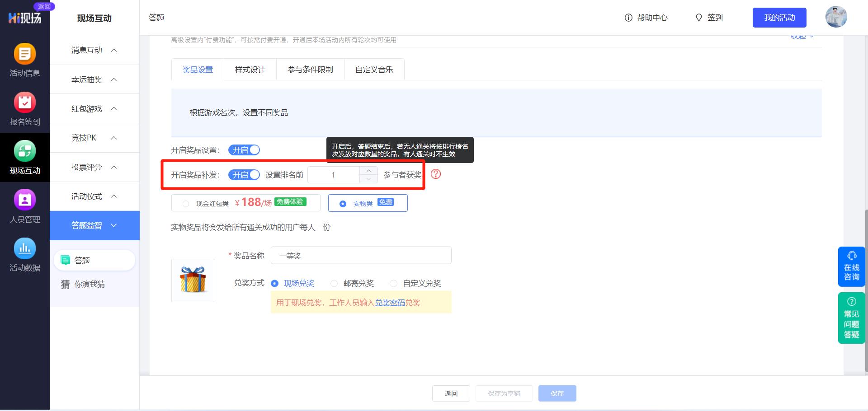Viewport: 868px width, 411px height.
Task: Select the 现金红包类 prize option
Action: click(185, 203)
